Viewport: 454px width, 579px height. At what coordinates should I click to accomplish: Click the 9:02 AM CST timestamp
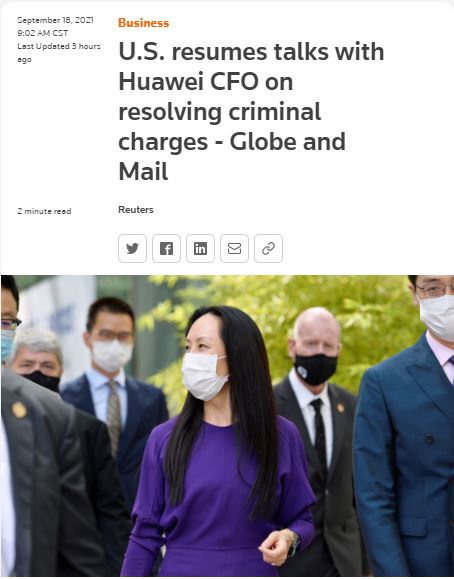(42, 33)
